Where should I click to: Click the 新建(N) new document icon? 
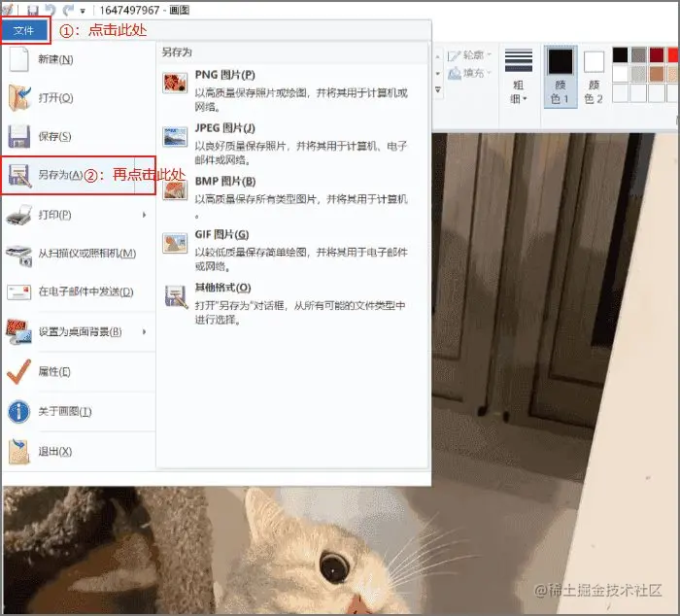(x=19, y=59)
